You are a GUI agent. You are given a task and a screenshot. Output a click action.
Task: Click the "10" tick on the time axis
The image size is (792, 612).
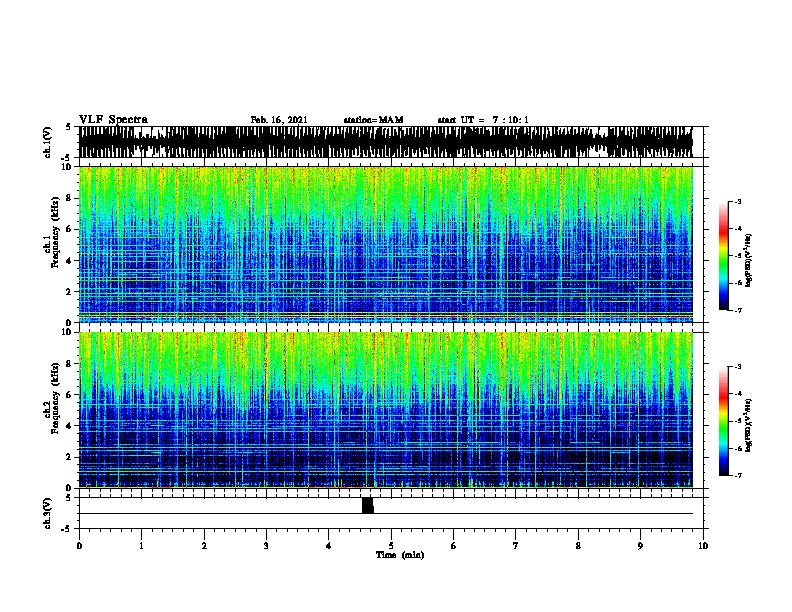click(x=703, y=546)
